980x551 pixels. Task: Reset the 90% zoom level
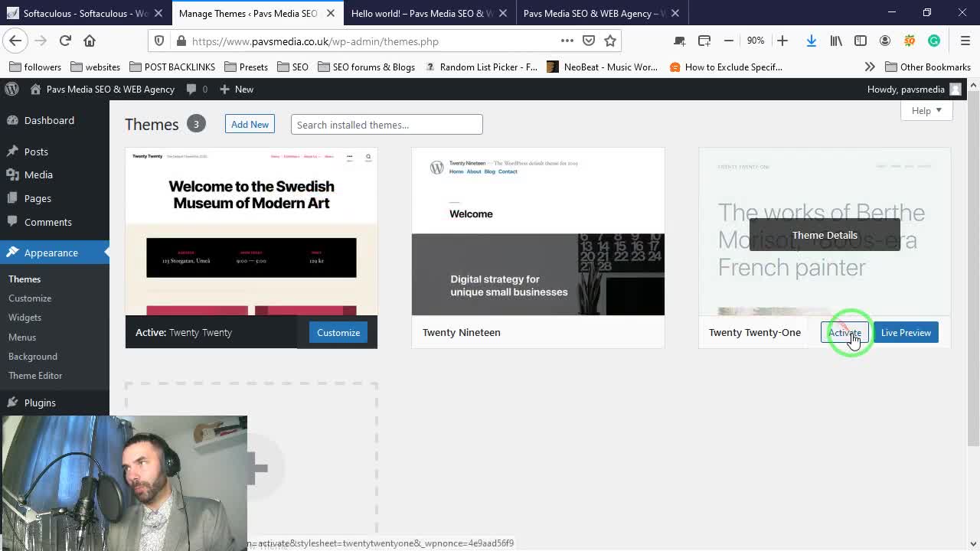pyautogui.click(x=756, y=41)
